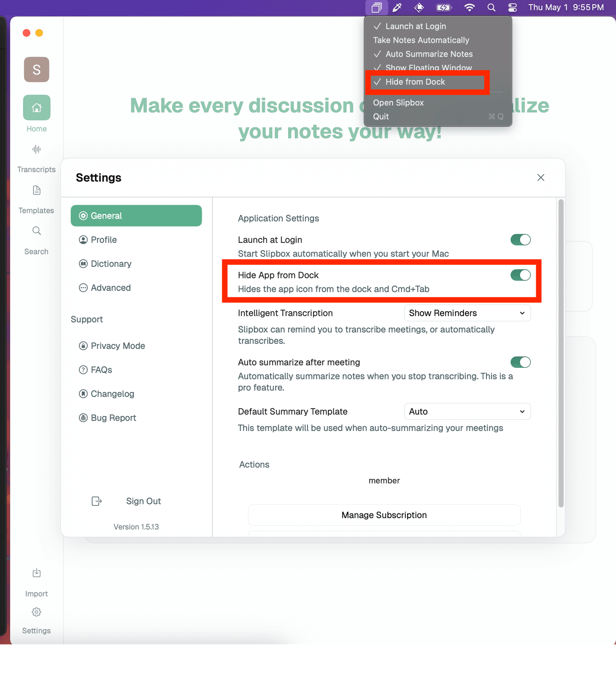Click the Manage Subscription button
616x682 pixels.
[x=384, y=515]
